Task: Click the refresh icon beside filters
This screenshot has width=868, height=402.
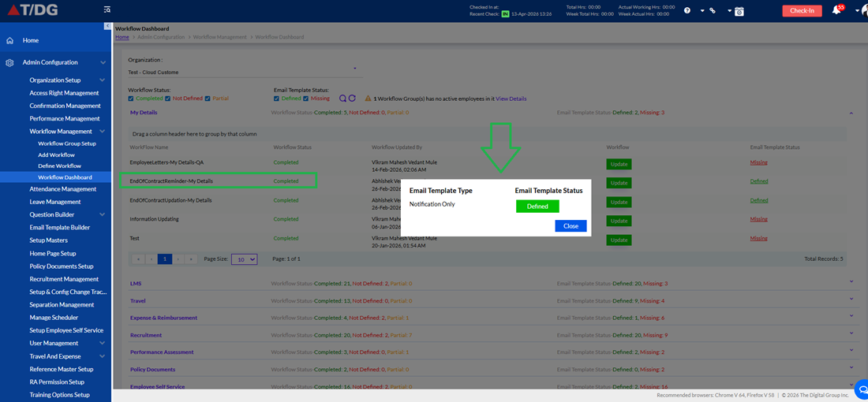Action: (x=352, y=99)
